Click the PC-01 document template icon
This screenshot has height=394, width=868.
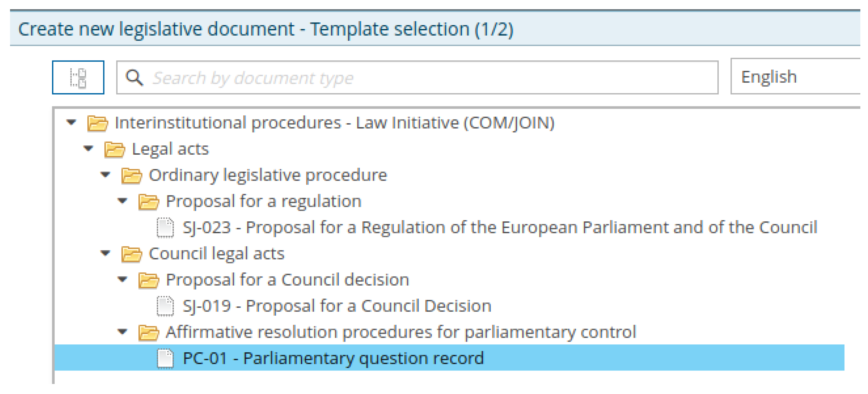click(x=165, y=358)
